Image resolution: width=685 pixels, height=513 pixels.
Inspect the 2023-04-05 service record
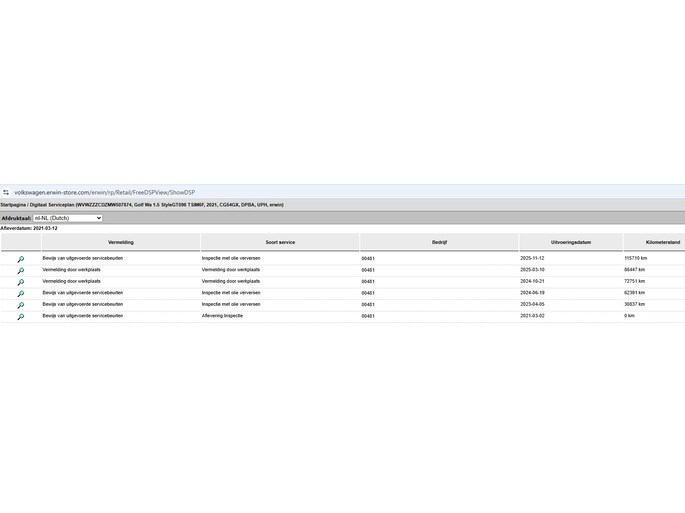tap(20, 305)
